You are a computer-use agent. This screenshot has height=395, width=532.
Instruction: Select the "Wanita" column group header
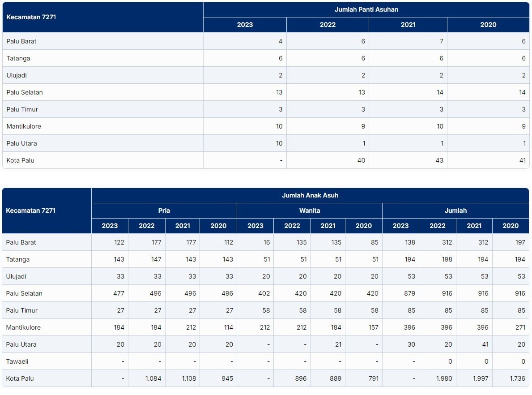tap(310, 210)
